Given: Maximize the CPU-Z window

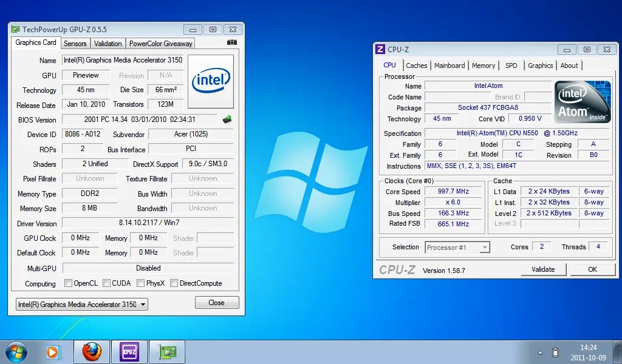Looking at the screenshot, I should coord(587,50).
